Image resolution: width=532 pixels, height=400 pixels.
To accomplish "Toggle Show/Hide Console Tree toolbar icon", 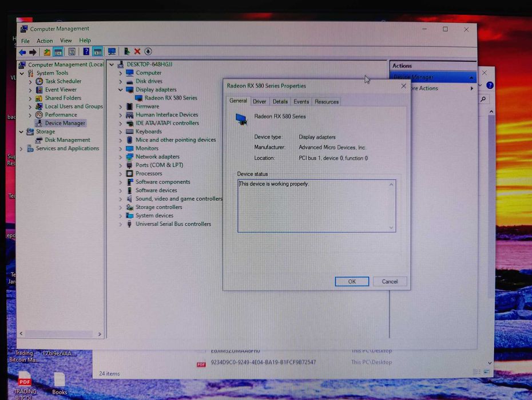I will (x=58, y=52).
